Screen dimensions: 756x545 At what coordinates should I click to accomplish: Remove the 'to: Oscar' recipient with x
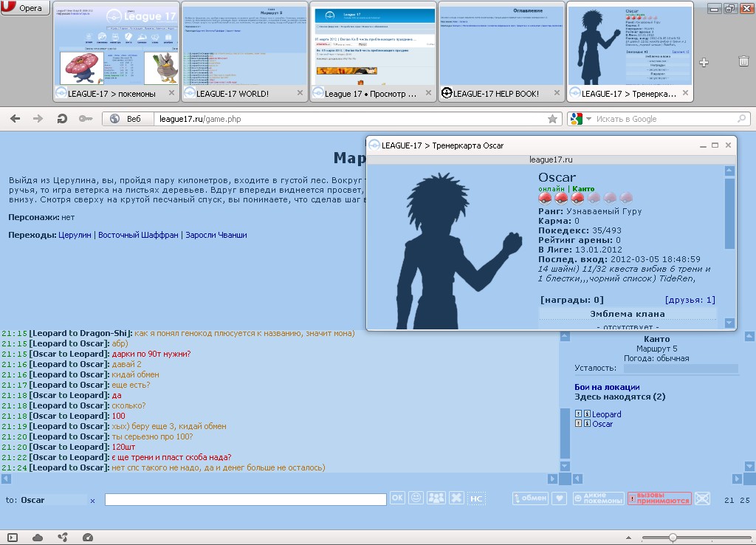pyautogui.click(x=92, y=501)
